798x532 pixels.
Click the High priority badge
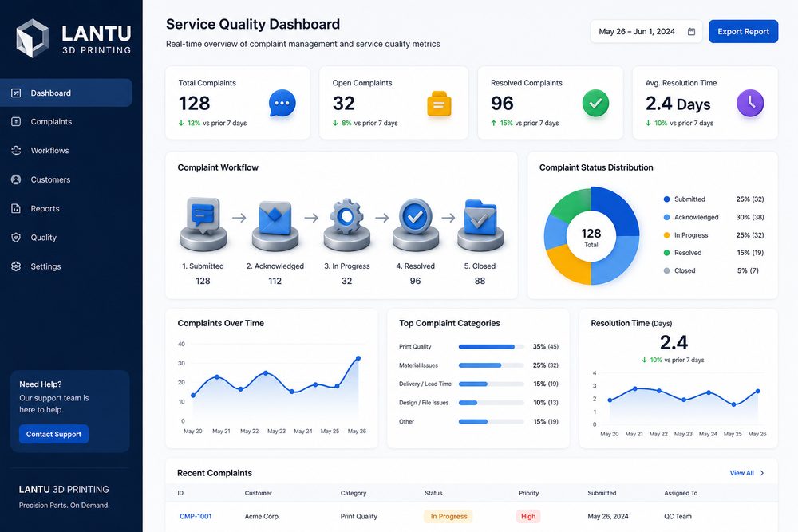coord(528,516)
